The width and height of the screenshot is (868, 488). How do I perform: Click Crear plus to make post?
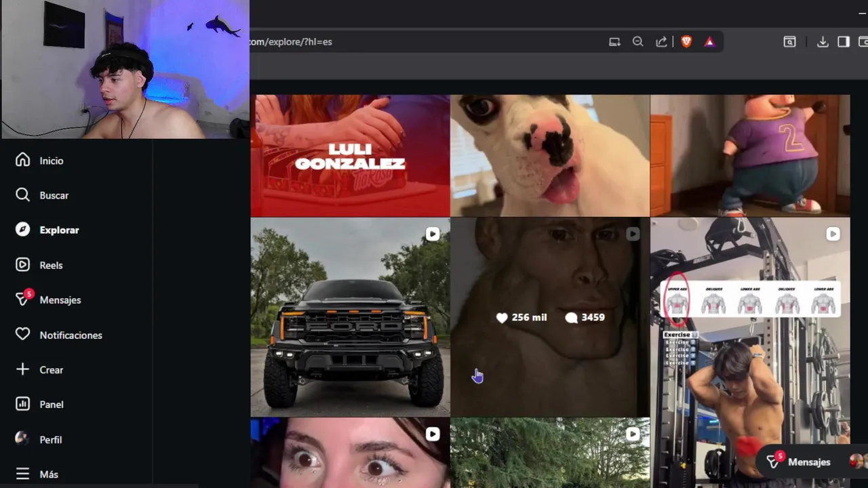tap(40, 369)
